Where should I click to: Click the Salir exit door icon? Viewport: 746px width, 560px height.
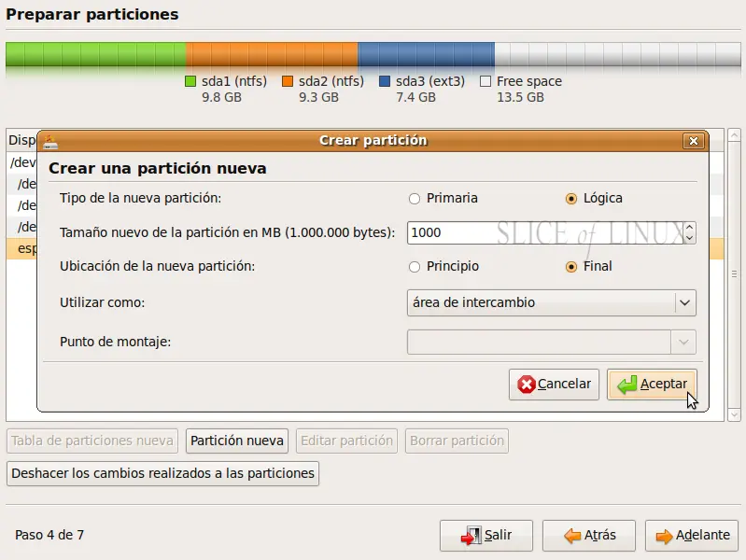(x=471, y=536)
